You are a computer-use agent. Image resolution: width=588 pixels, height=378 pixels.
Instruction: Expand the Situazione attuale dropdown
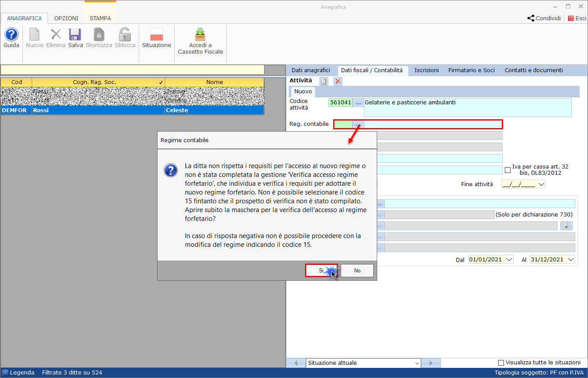pos(417,363)
